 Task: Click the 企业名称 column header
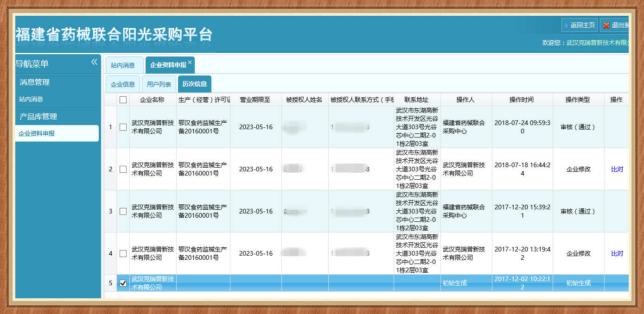coord(152,100)
